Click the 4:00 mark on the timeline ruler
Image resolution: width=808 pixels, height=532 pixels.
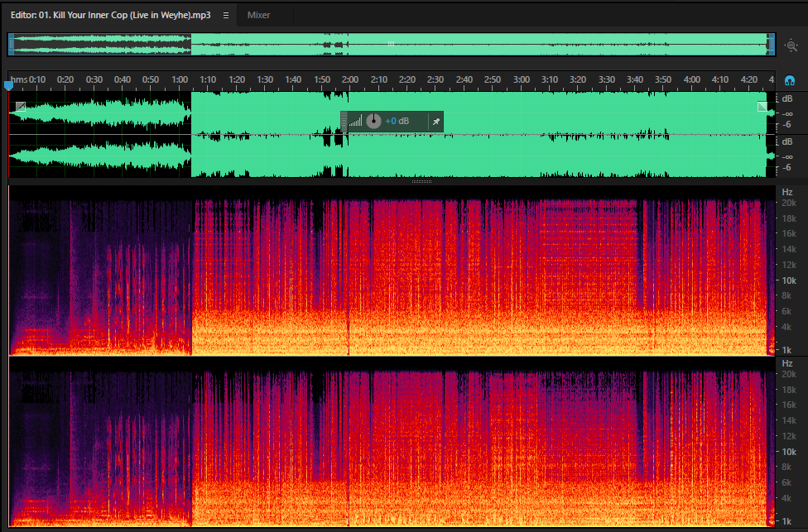pos(691,79)
